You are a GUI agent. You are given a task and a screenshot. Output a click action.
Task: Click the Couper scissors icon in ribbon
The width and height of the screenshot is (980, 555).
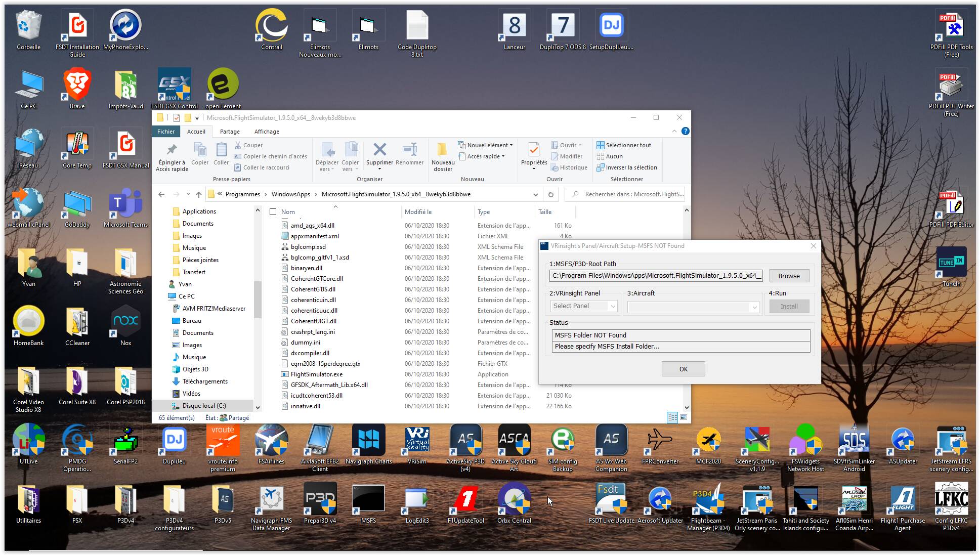[x=237, y=145]
